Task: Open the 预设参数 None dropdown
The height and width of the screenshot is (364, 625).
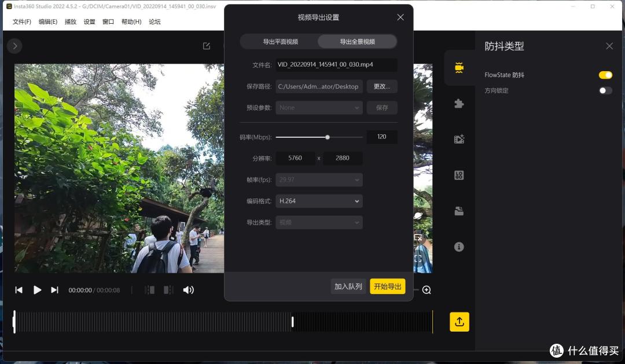Action: pyautogui.click(x=319, y=108)
